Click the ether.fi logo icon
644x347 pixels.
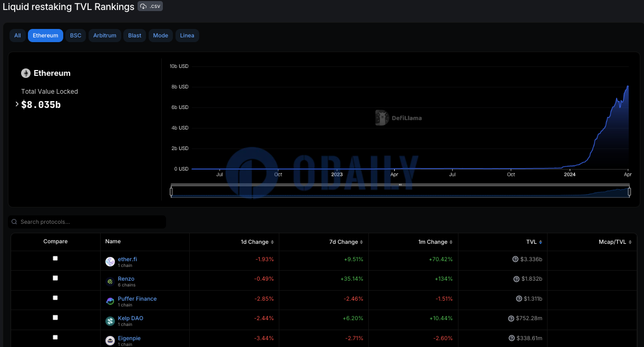[110, 262]
